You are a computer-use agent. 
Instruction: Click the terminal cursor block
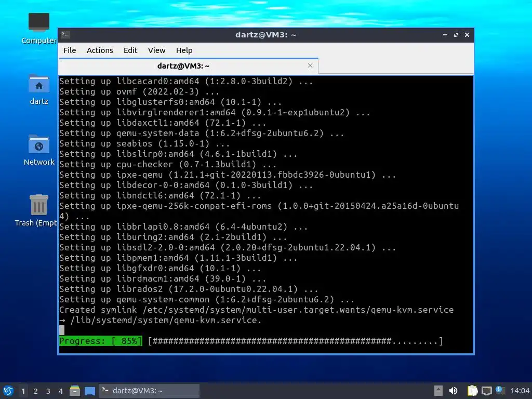tap(62, 330)
